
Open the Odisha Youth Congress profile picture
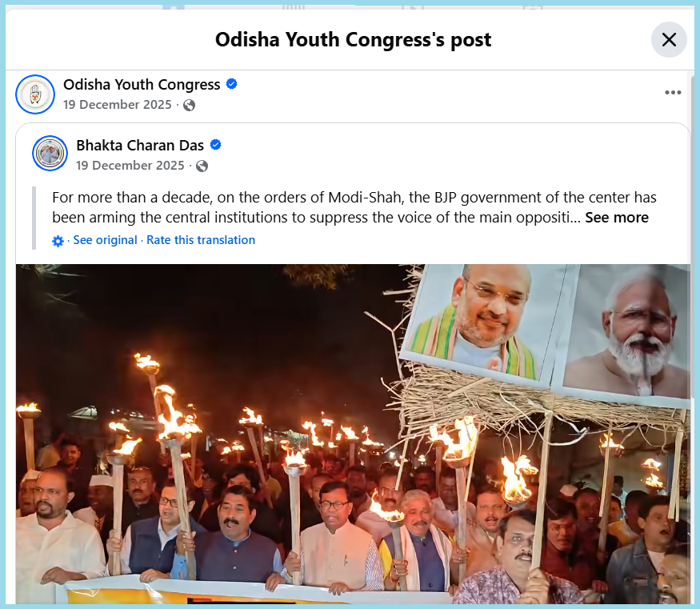pos(35,94)
